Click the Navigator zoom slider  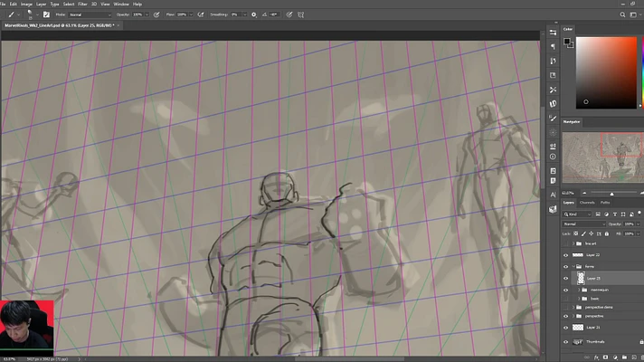611,193
